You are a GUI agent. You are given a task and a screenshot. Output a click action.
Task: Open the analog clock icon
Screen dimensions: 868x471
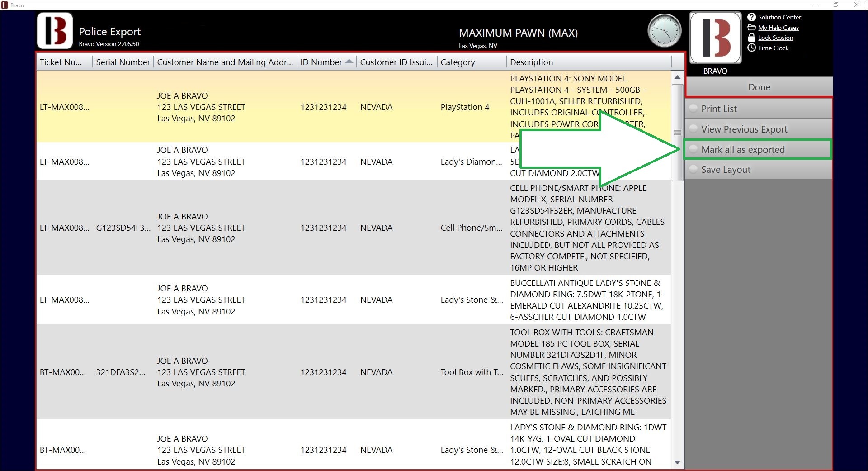coord(664,31)
